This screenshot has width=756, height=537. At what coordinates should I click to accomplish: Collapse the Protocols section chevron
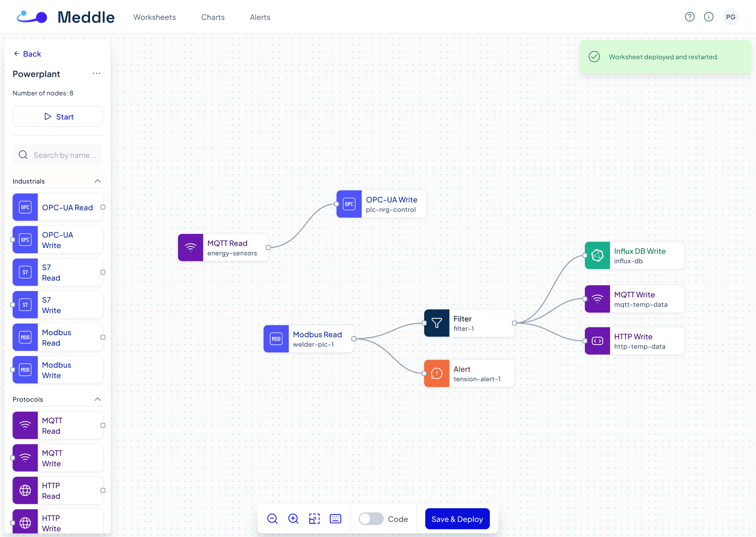(x=97, y=399)
